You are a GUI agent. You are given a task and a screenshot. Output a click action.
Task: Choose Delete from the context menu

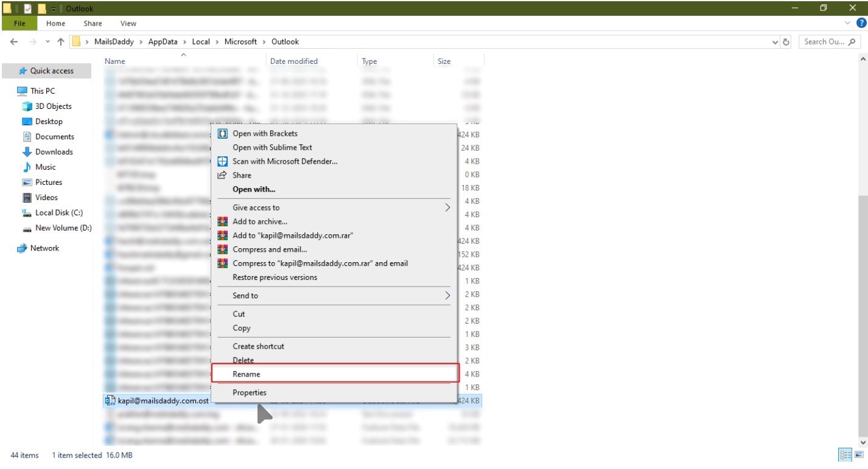[334, 360]
